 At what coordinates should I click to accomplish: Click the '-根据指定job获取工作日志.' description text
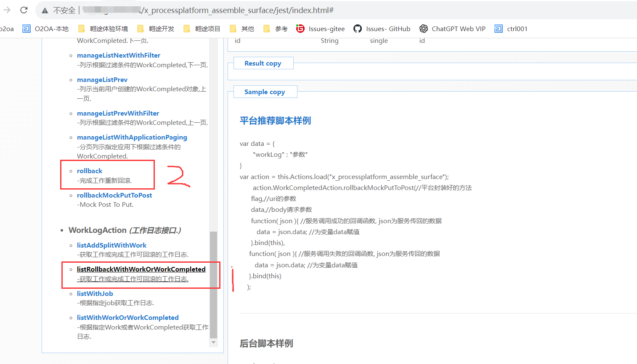pyautogui.click(x=115, y=303)
